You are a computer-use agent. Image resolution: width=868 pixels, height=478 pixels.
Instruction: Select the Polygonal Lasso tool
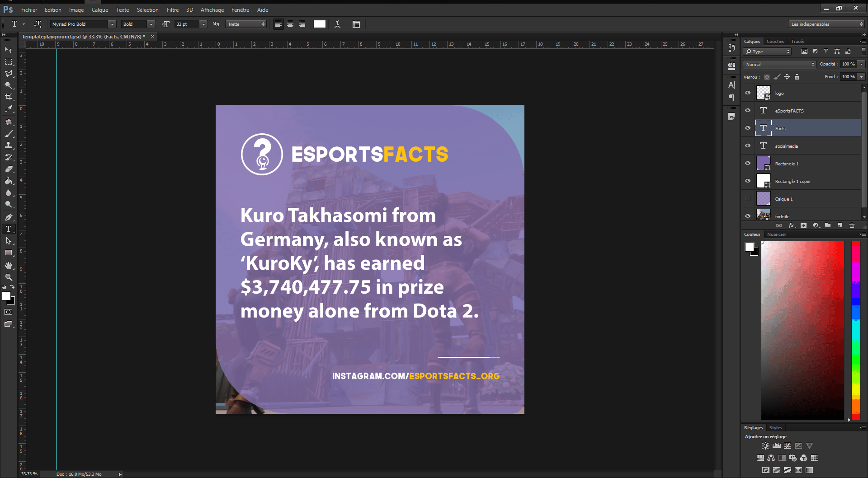9,74
